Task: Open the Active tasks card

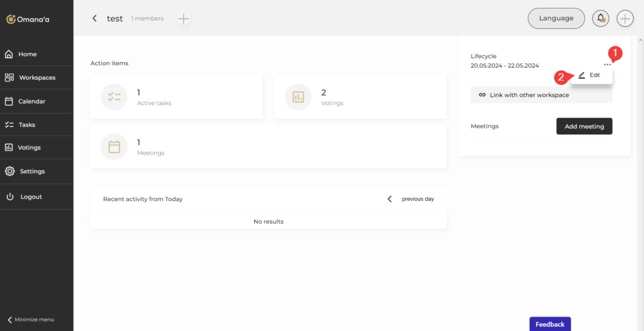Action: [x=176, y=97]
